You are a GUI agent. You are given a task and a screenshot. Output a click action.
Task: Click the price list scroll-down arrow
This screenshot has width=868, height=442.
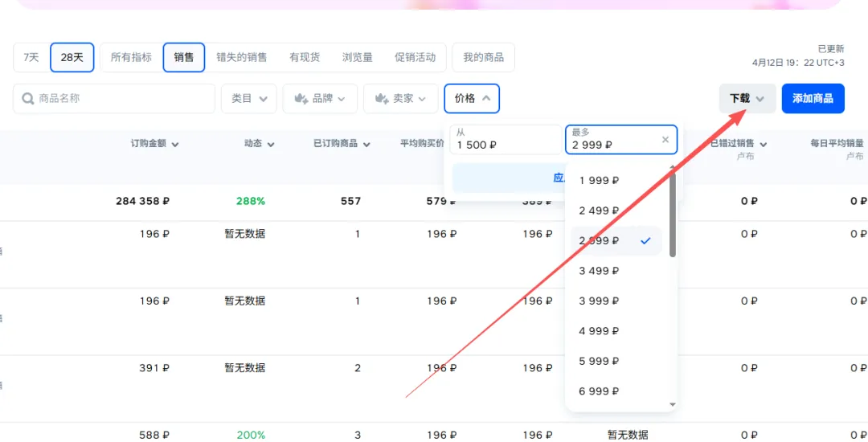click(x=673, y=405)
